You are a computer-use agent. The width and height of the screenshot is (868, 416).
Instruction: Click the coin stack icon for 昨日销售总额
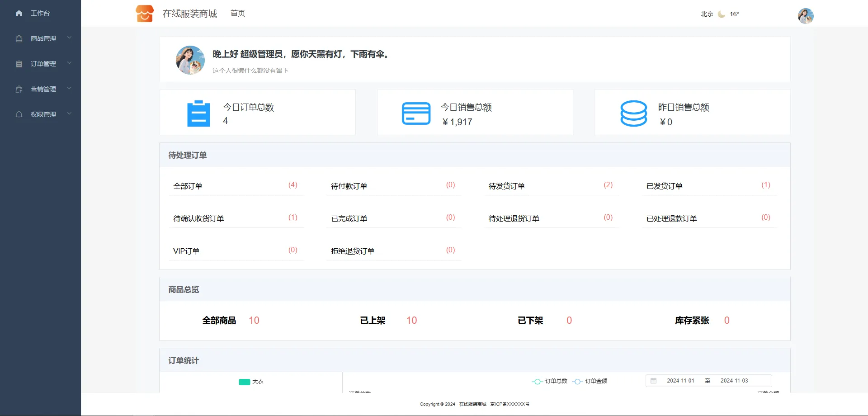coord(633,113)
